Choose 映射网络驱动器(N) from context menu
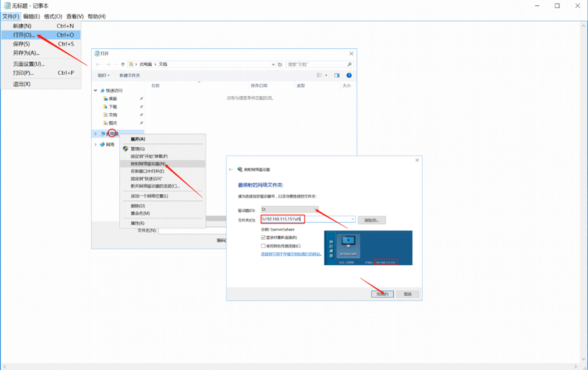Image resolution: width=588 pixels, height=370 pixels. 148,164
